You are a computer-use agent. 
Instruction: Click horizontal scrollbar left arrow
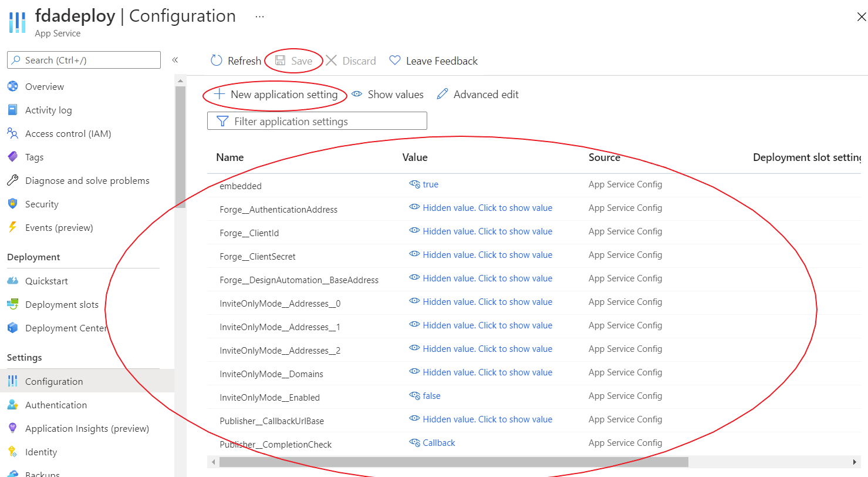click(x=212, y=462)
